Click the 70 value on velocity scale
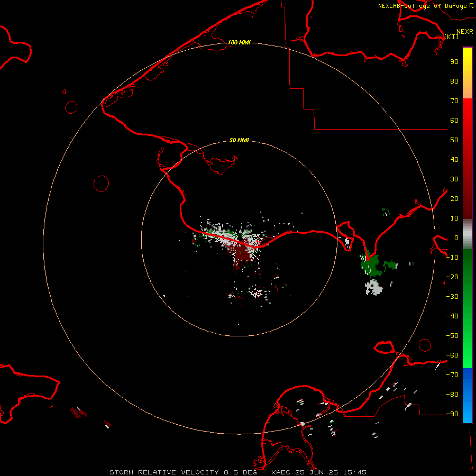 click(454, 101)
